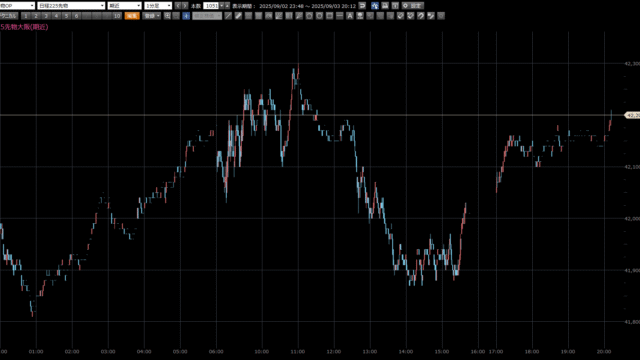
Task: Open the 1分足 timeframe dropdown
Action: click(x=158, y=6)
